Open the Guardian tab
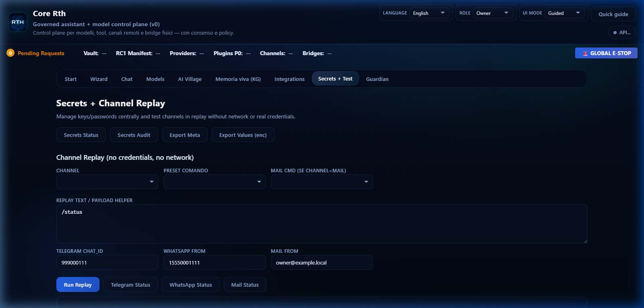This screenshot has height=308, width=644. coord(377,79)
